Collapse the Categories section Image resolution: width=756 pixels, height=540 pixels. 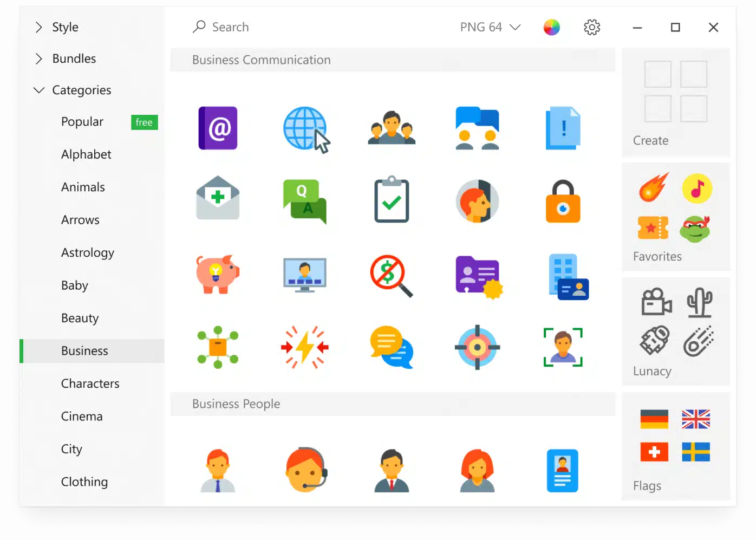pos(81,90)
